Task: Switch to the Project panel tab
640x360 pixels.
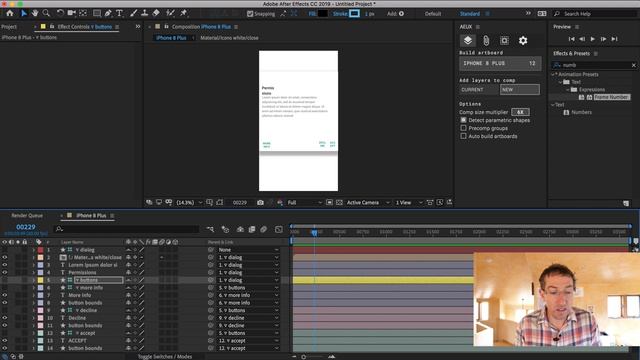Action: (x=9, y=27)
